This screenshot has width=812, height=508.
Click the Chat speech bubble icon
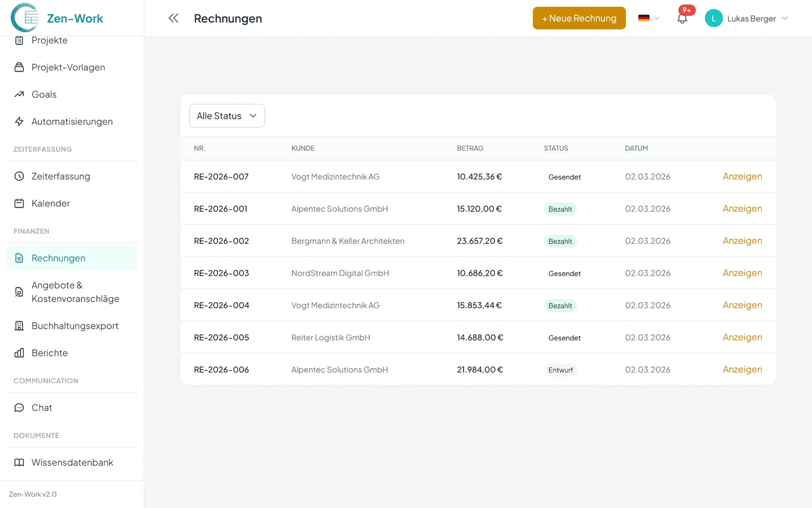19,408
